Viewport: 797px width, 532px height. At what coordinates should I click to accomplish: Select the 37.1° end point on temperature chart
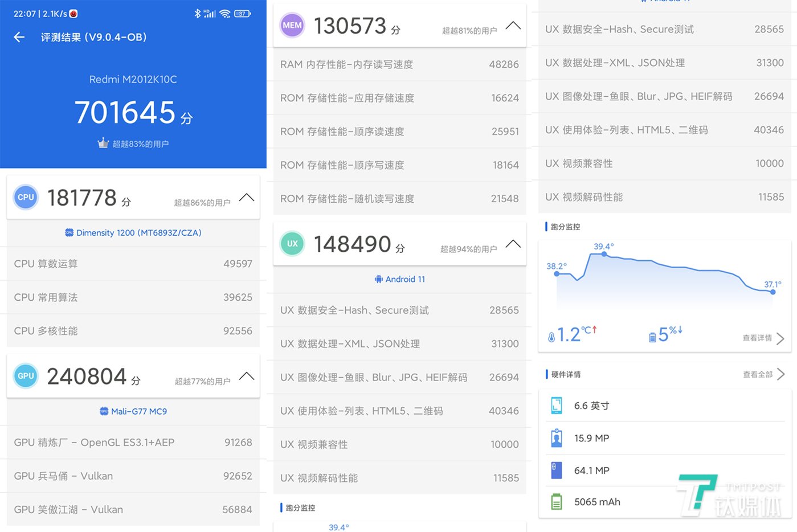[773, 292]
